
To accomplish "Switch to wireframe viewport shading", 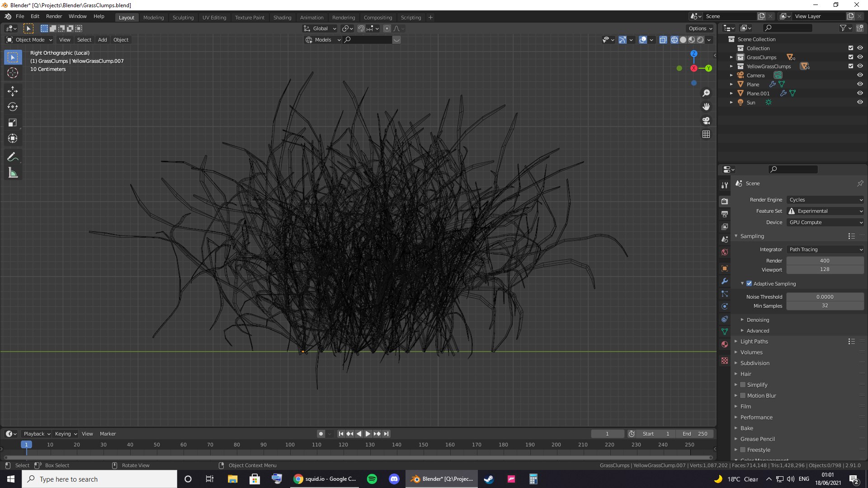I will tap(675, 40).
